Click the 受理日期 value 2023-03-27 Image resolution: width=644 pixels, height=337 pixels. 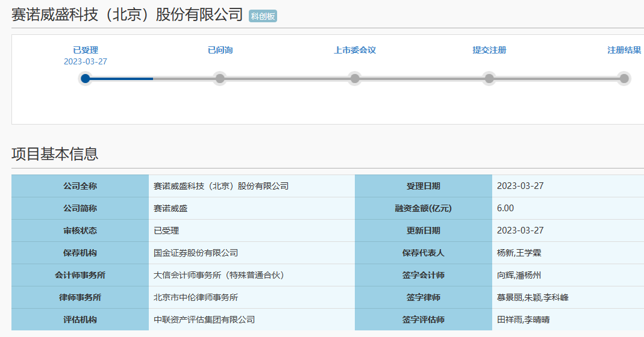[521, 186]
